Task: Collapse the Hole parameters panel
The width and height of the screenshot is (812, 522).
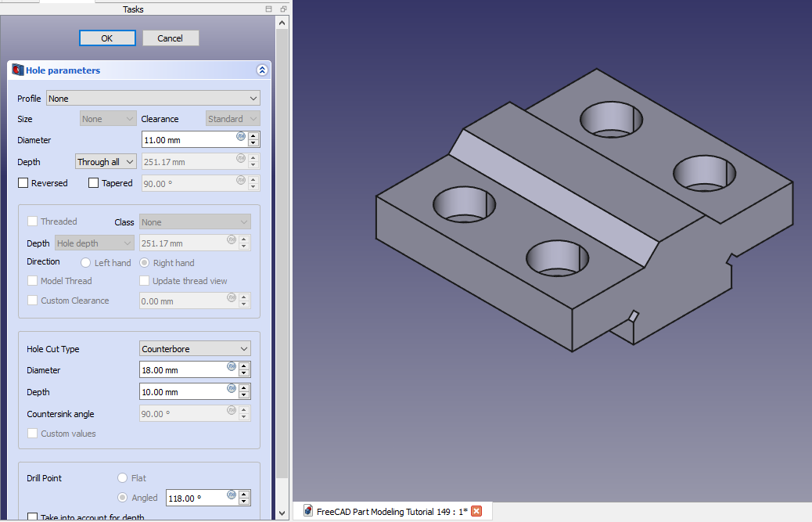Action: (x=262, y=70)
